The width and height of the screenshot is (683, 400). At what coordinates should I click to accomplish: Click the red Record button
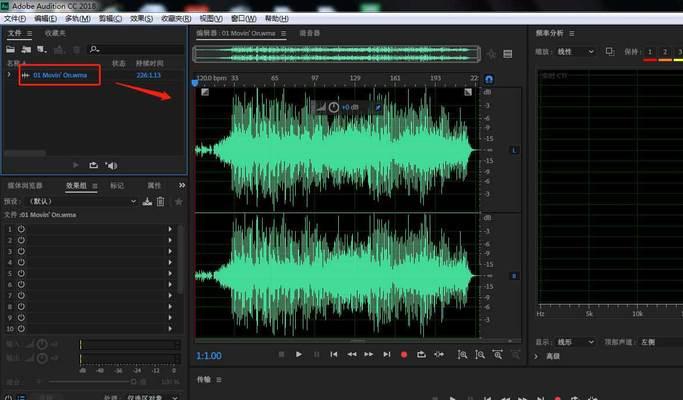coord(404,355)
